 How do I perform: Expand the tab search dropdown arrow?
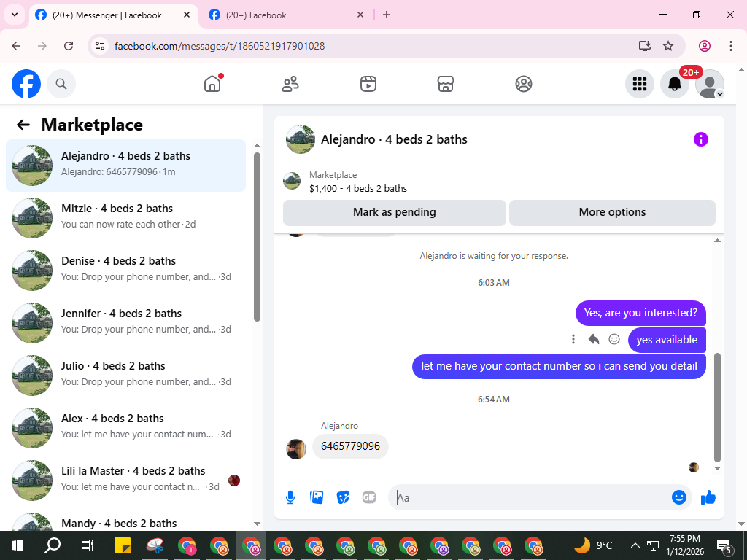(x=15, y=15)
